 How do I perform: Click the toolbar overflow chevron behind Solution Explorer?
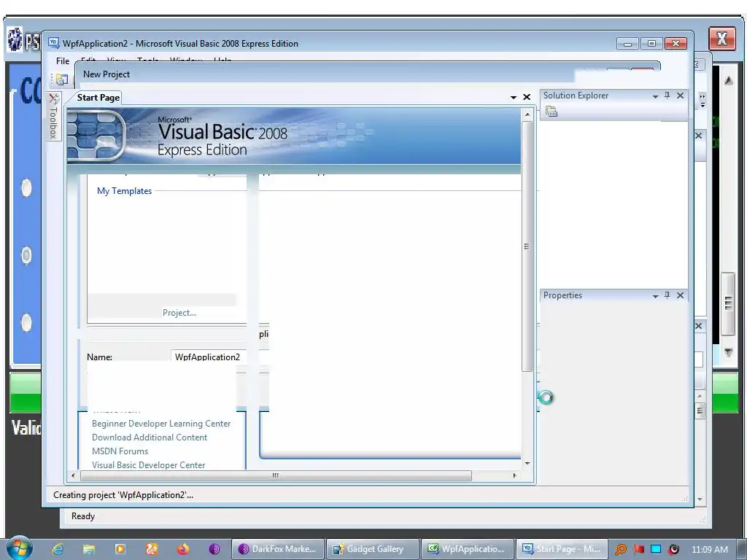(703, 100)
